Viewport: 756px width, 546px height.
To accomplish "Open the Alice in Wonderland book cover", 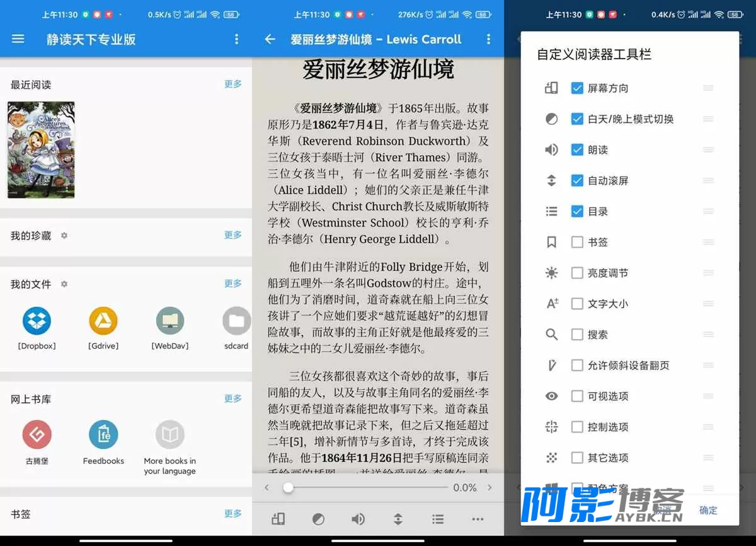I will pyautogui.click(x=41, y=150).
